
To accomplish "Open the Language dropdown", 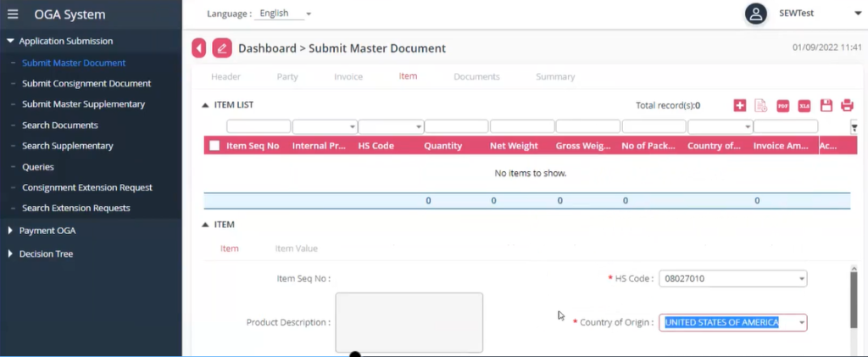I will coord(285,14).
